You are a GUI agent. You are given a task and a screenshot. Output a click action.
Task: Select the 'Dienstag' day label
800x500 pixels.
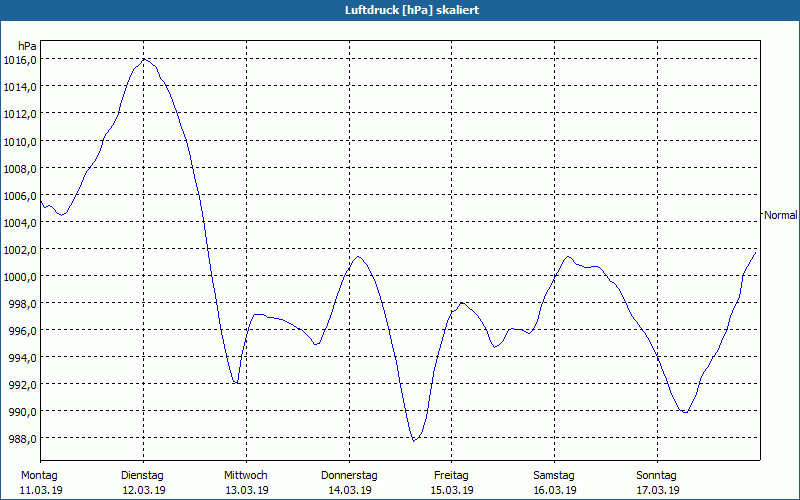pos(142,476)
